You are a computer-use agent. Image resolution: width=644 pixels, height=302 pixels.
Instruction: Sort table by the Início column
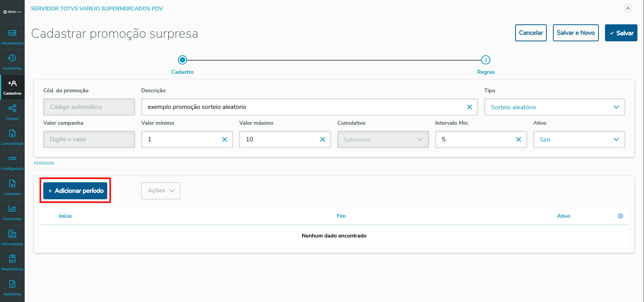[65, 216]
